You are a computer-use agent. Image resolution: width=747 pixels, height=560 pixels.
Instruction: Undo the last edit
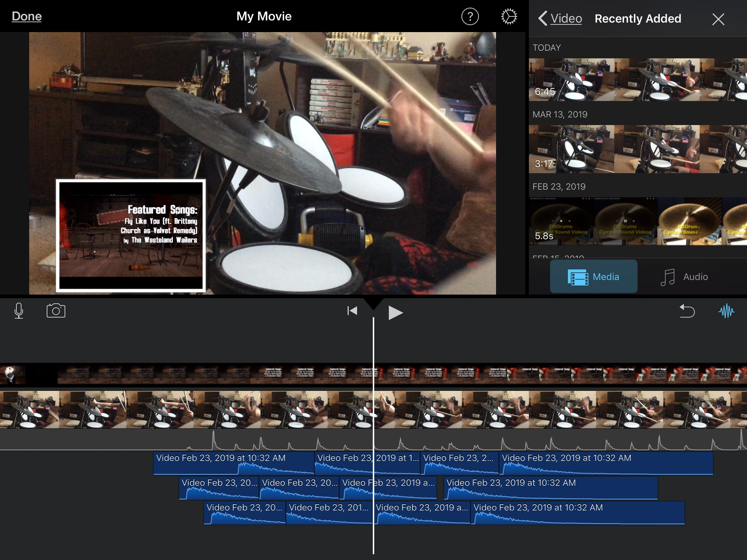point(687,311)
